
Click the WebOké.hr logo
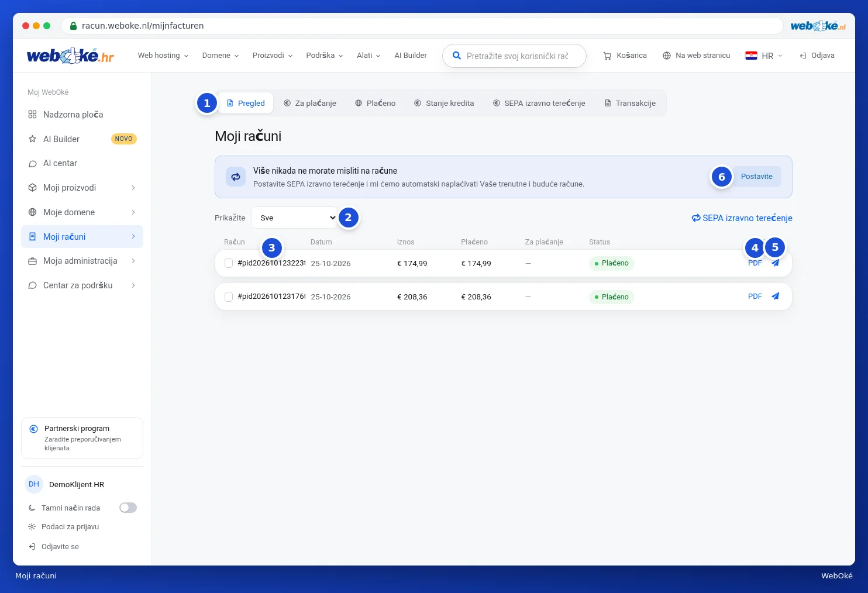coord(70,56)
